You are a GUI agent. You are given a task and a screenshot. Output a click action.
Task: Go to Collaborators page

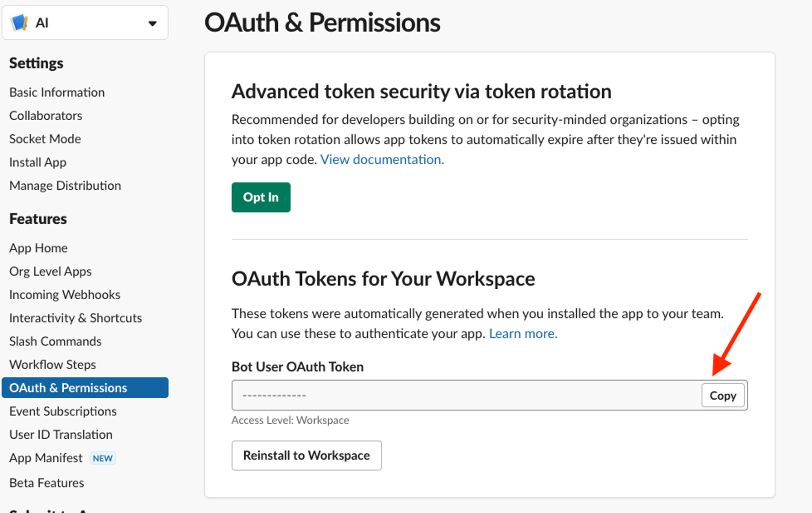point(46,115)
